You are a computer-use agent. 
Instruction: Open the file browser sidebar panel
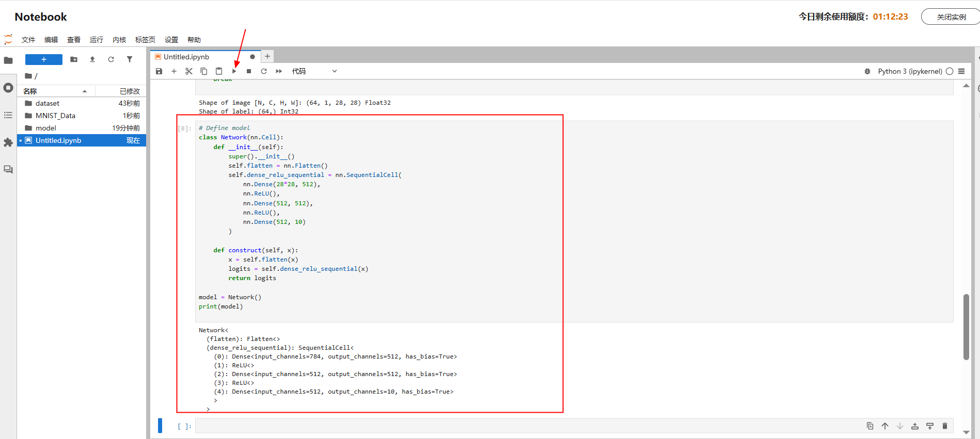(x=8, y=60)
